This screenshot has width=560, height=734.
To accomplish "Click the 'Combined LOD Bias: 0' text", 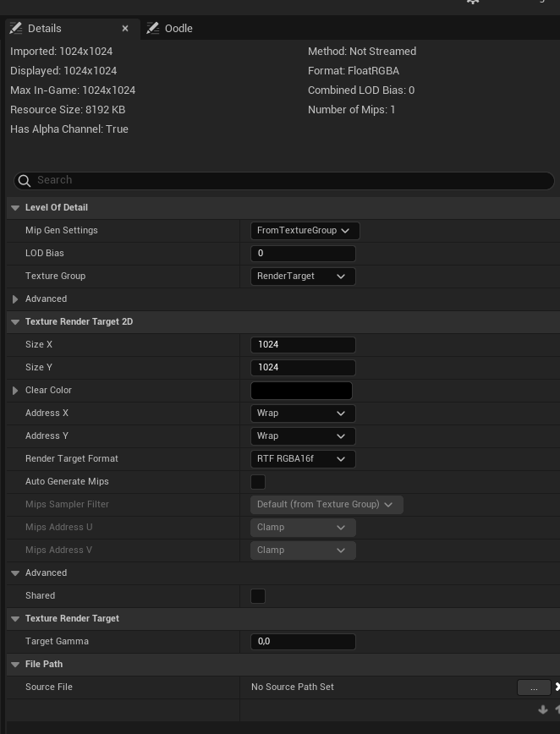I will [x=361, y=90].
